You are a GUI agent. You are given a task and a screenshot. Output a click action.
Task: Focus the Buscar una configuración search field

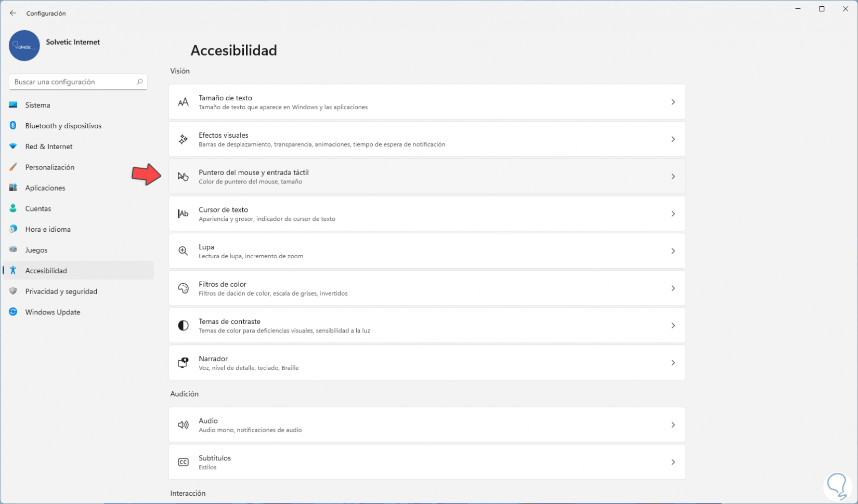pyautogui.click(x=73, y=82)
